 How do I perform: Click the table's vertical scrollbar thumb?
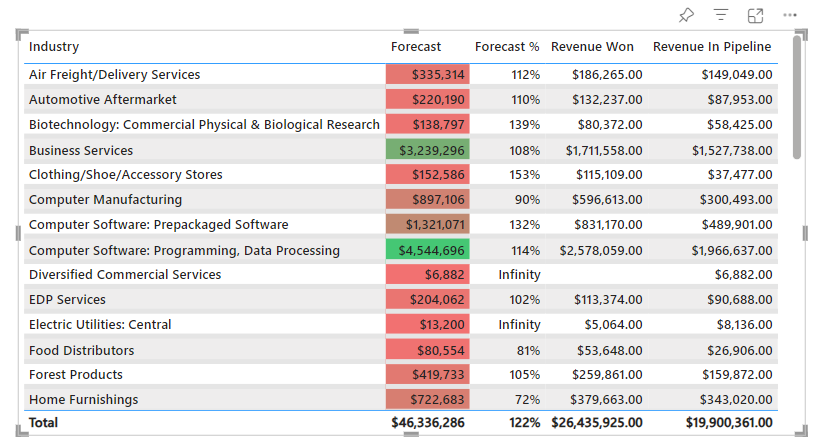[x=797, y=97]
